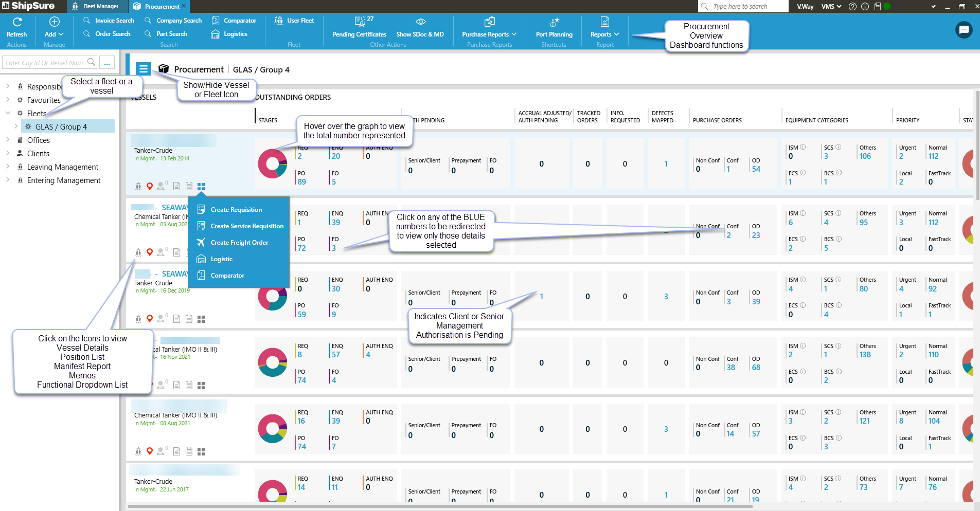This screenshot has width=980, height=511.
Task: Open the Add dropdown in Manage group
Action: 54,28
